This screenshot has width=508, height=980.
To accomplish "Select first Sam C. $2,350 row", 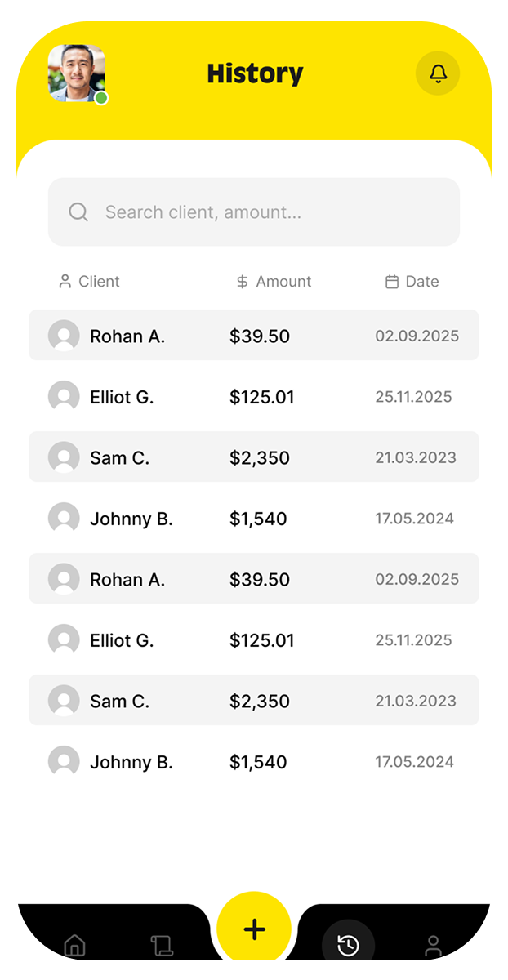I will click(254, 457).
